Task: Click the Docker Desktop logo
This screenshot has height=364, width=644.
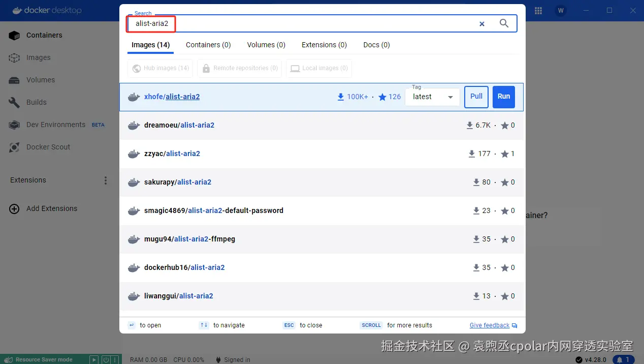Action: coord(47,10)
